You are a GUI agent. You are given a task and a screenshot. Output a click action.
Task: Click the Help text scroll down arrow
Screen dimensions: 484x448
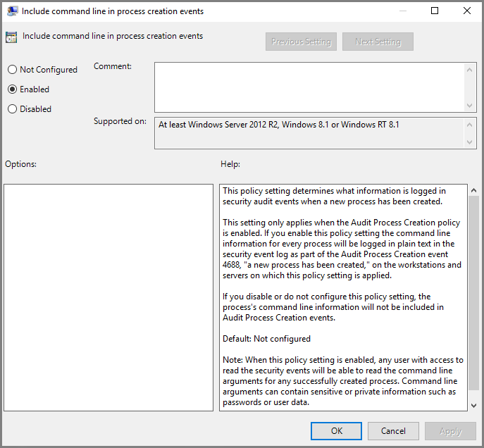(x=473, y=405)
